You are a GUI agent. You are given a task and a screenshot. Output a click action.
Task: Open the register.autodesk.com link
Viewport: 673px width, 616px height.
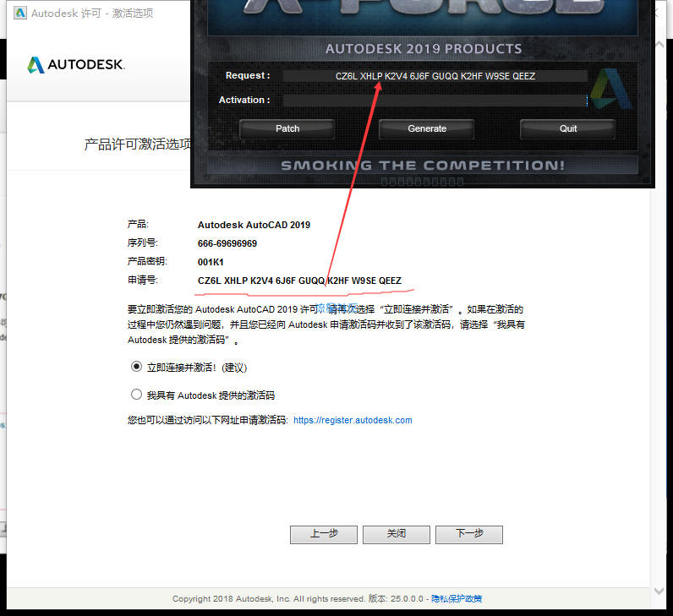(353, 420)
